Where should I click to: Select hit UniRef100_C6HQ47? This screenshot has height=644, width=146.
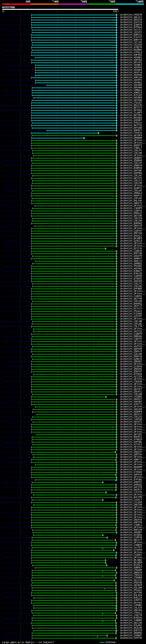(x=131, y=635)
